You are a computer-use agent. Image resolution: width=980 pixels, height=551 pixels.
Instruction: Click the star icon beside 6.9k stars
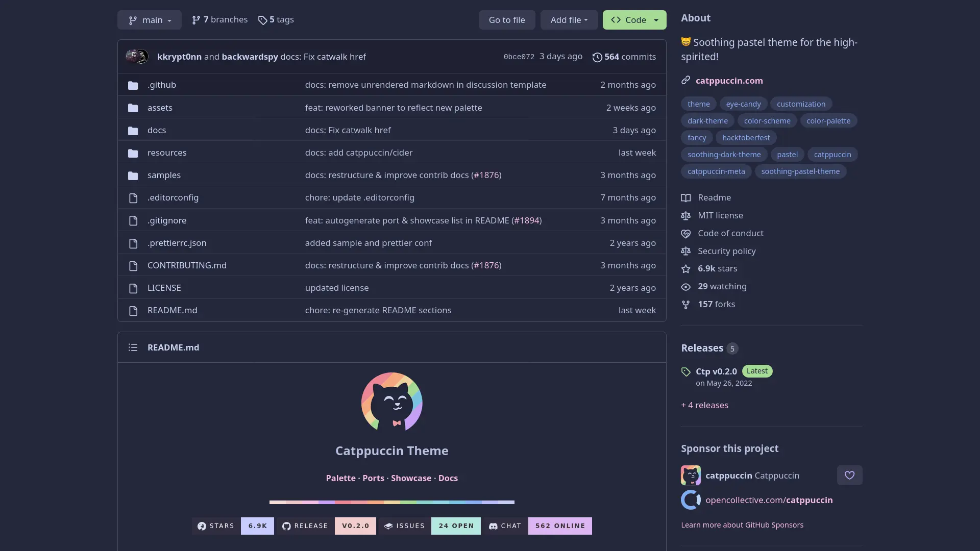[x=685, y=269]
